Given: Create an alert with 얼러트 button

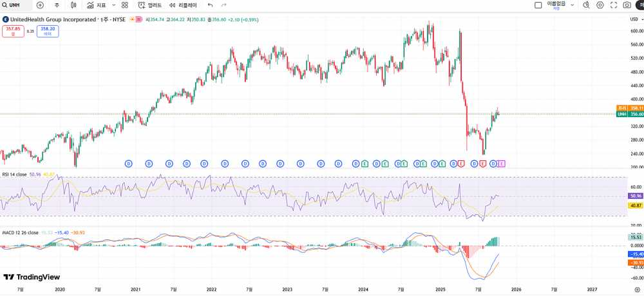Looking at the screenshot, I should [150, 5].
